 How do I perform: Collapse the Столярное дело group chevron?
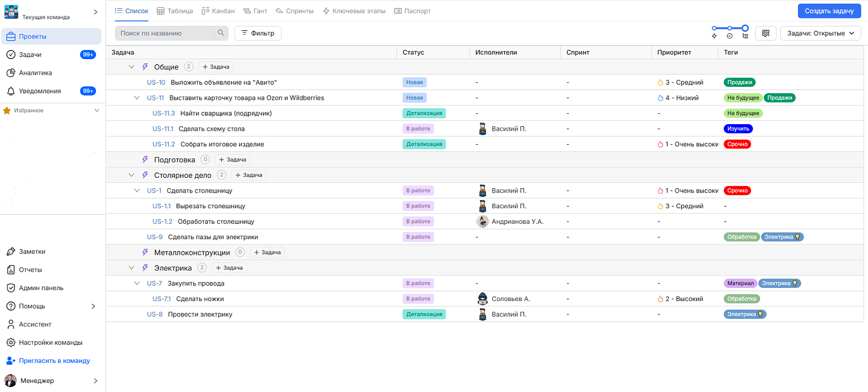click(131, 175)
